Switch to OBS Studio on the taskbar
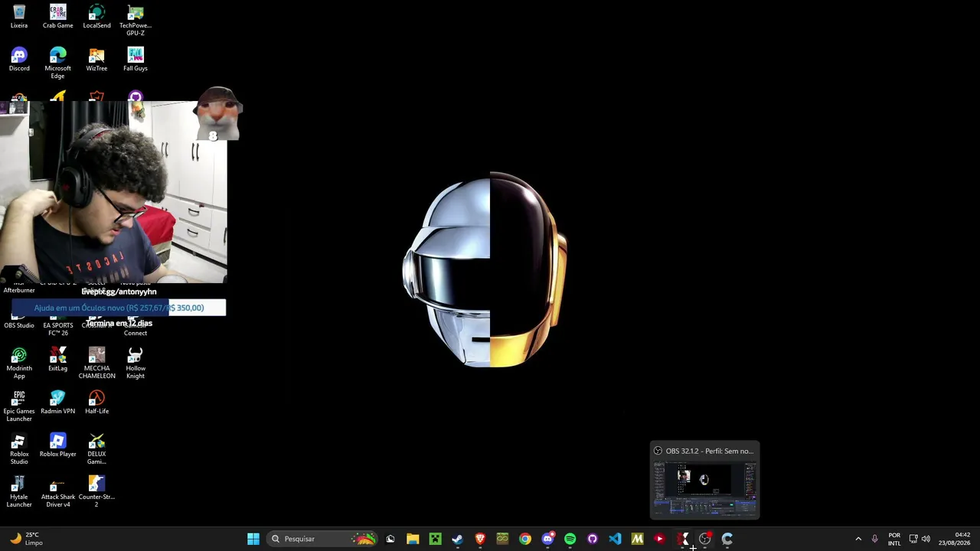Screen dimensions: 980x551 pos(704,539)
